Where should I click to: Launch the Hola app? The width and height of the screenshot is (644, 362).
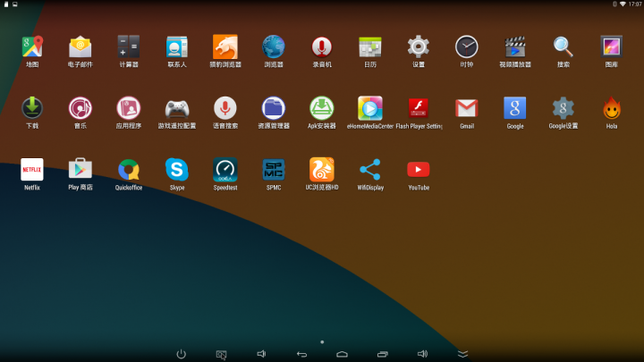tap(612, 108)
